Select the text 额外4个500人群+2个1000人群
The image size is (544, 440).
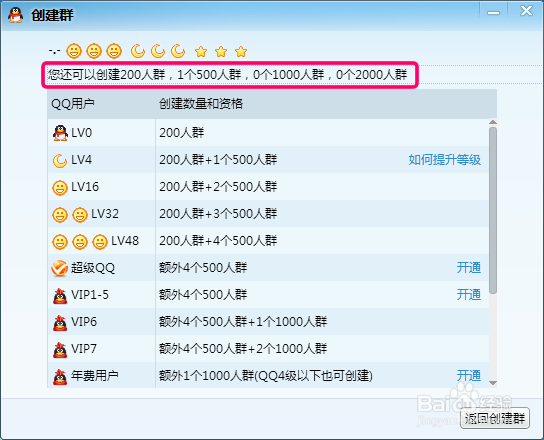[x=243, y=348]
